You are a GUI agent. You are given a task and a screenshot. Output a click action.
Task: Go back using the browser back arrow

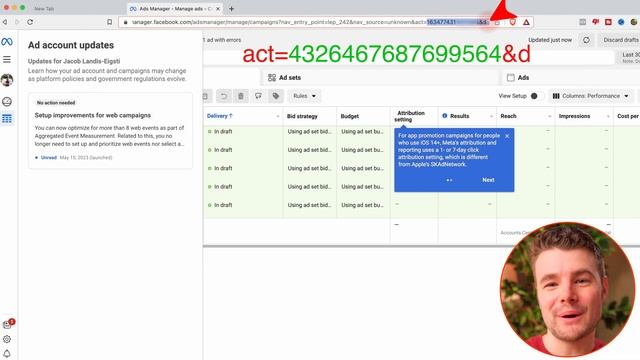tap(5, 22)
